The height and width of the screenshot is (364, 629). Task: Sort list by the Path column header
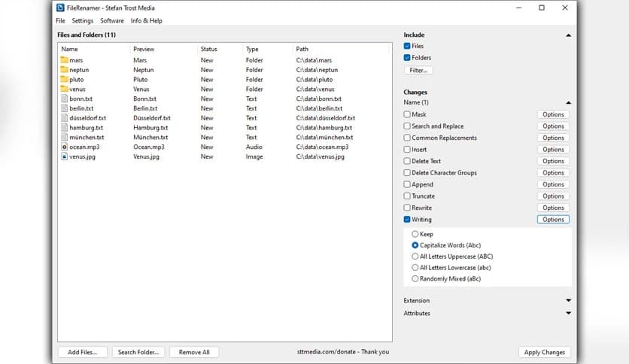click(x=302, y=49)
